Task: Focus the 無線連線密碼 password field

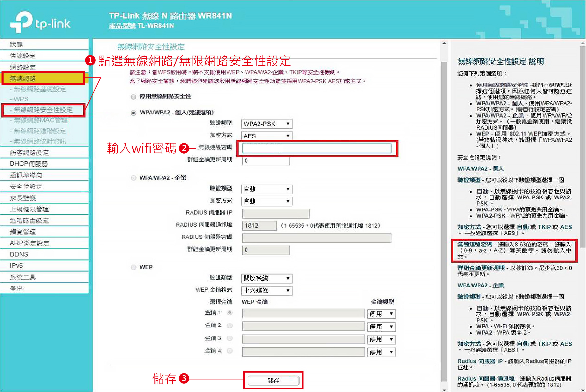Action: tap(317, 148)
